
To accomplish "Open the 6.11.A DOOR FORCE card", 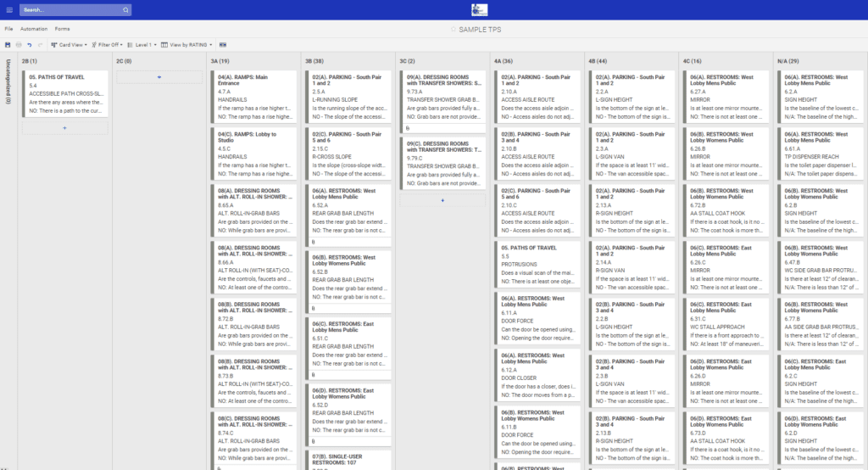I will click(x=537, y=318).
